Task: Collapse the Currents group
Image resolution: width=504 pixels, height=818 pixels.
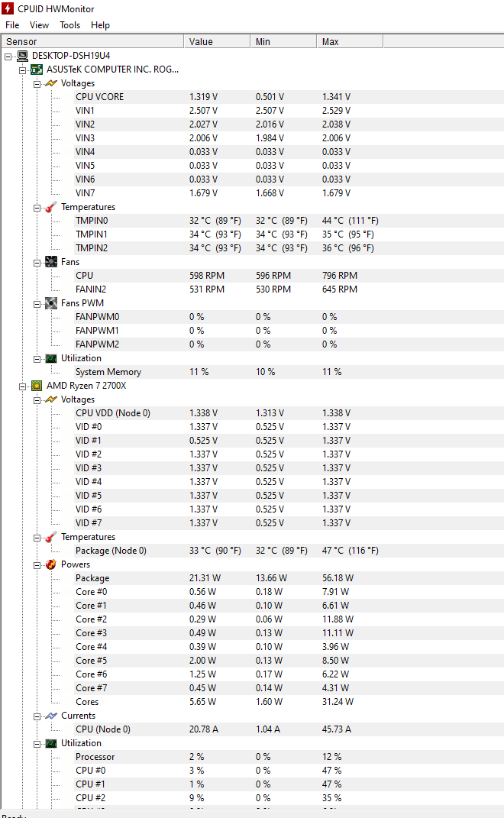Action: click(37, 716)
